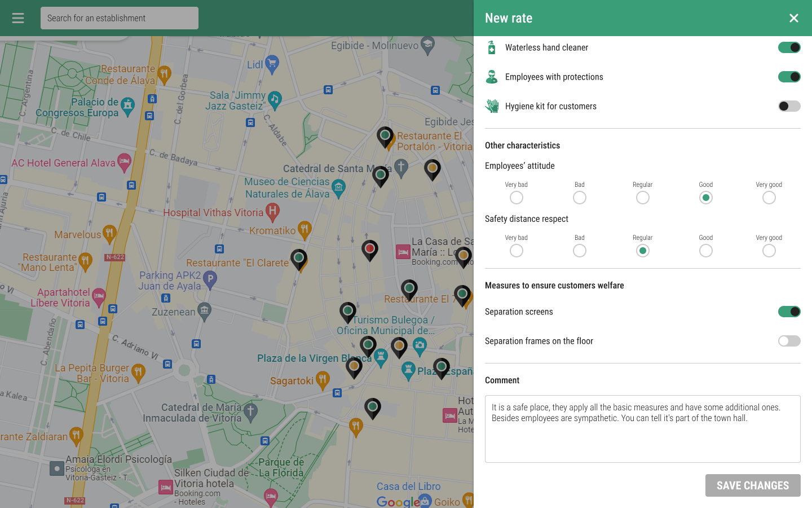Click the Zuzenean marker on map
Viewport: 812px width, 508px height.
coord(204,311)
